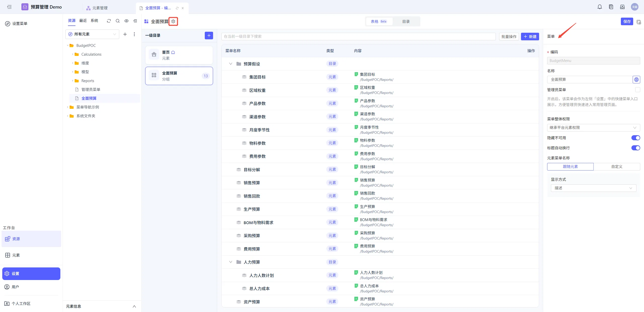Refresh the 全面预算 tab
The height and width of the screenshot is (312, 644).
coord(177,8)
